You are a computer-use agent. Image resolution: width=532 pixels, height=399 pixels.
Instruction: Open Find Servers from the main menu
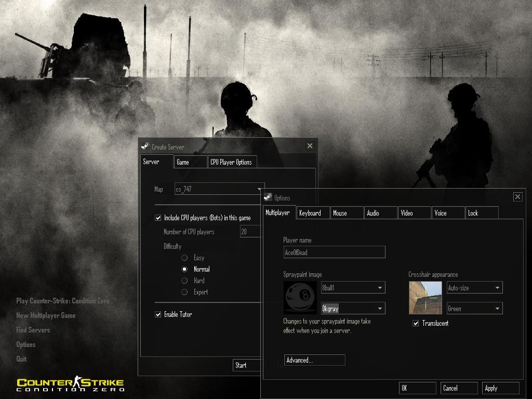click(33, 330)
